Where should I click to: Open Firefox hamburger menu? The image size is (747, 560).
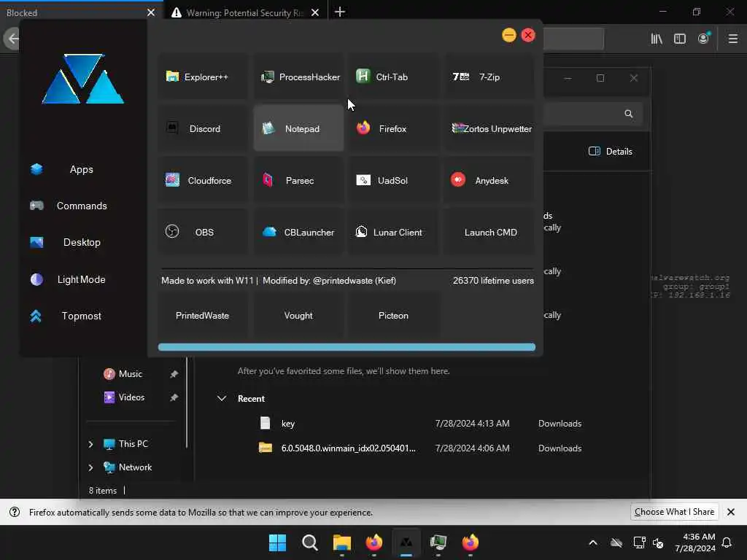point(733,39)
